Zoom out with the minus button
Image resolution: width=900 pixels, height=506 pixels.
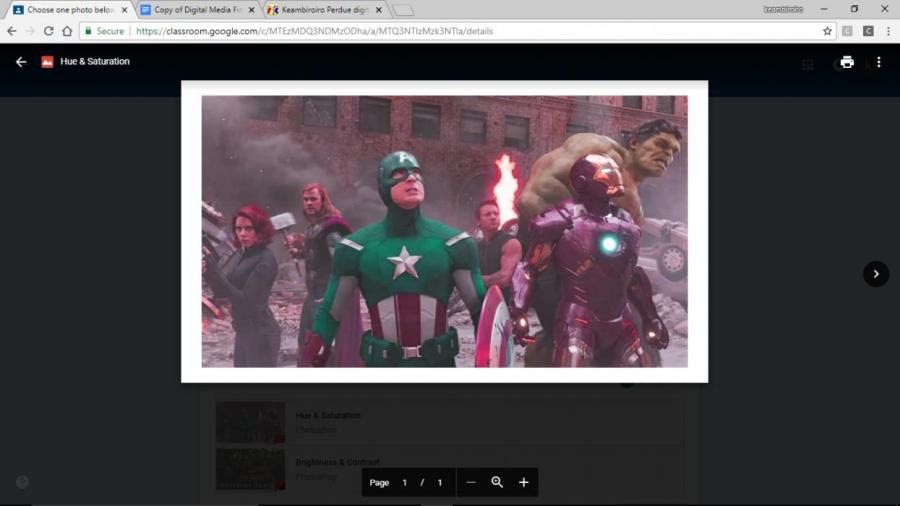click(471, 482)
